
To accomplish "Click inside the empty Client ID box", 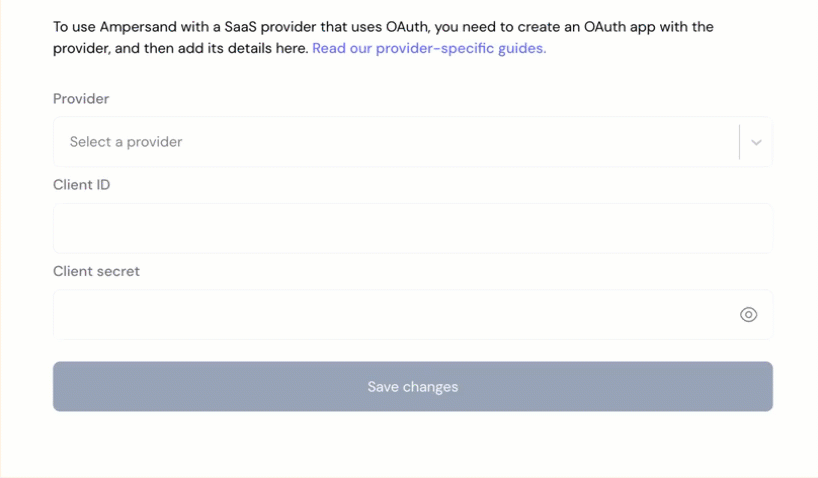I will 413,229.
